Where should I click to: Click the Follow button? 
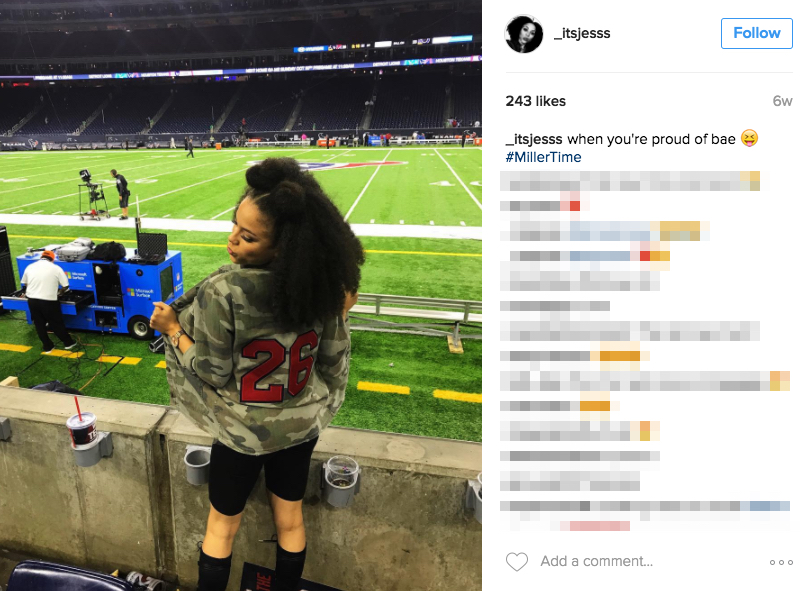[x=756, y=33]
